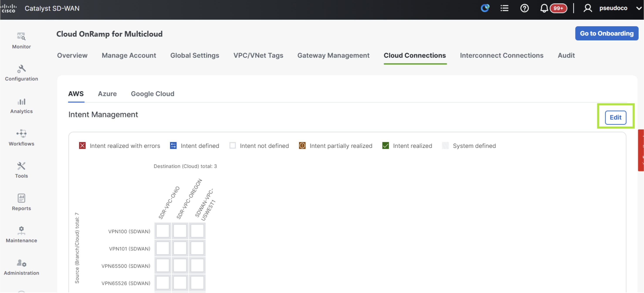Select the AWS provider tab

point(76,94)
